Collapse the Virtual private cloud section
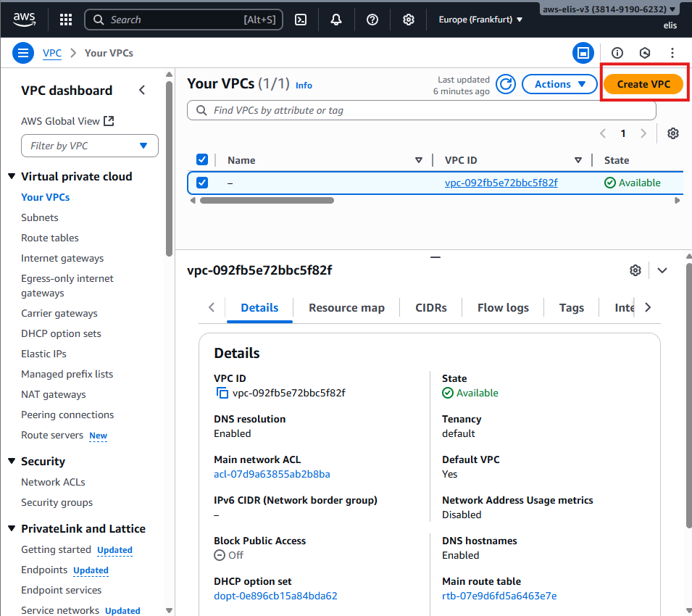This screenshot has width=692, height=616. 12,176
